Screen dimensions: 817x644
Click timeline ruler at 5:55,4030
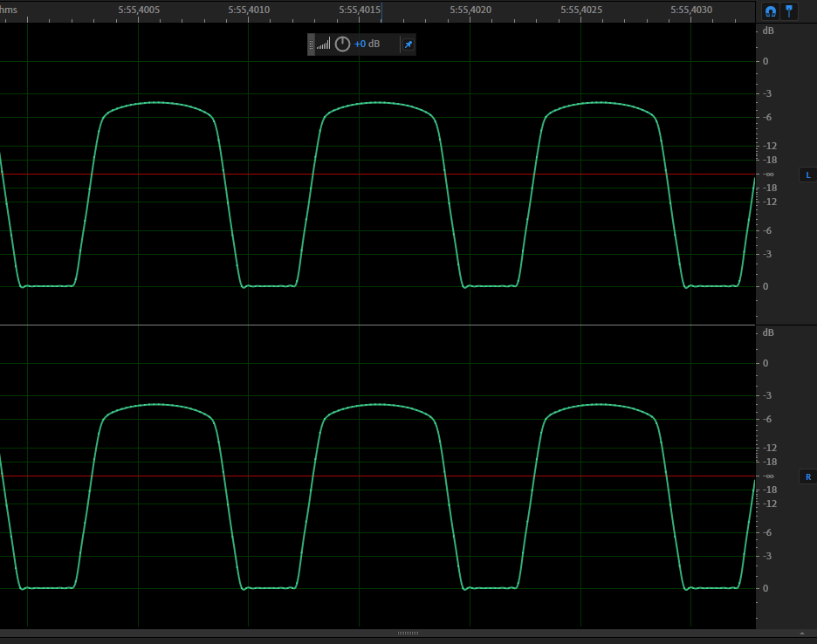pos(691,10)
